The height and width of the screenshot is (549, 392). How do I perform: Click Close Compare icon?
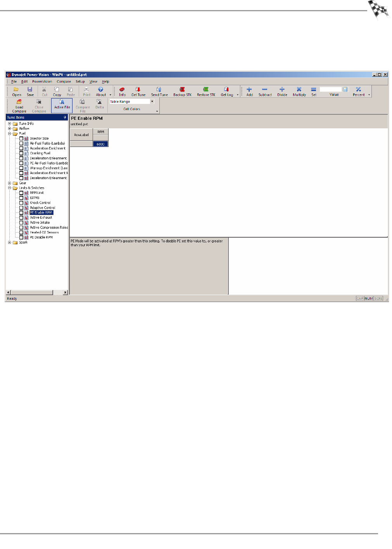(39, 106)
